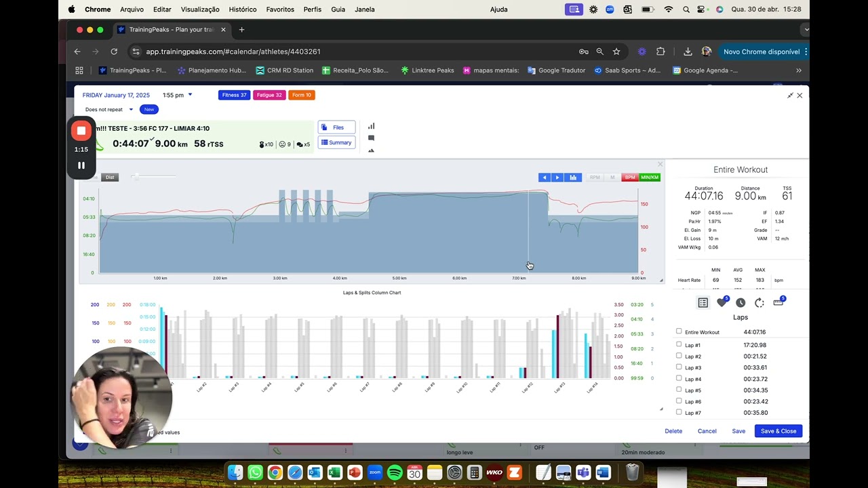Cancel the workout edits
The width and height of the screenshot is (868, 488).
coord(707,431)
